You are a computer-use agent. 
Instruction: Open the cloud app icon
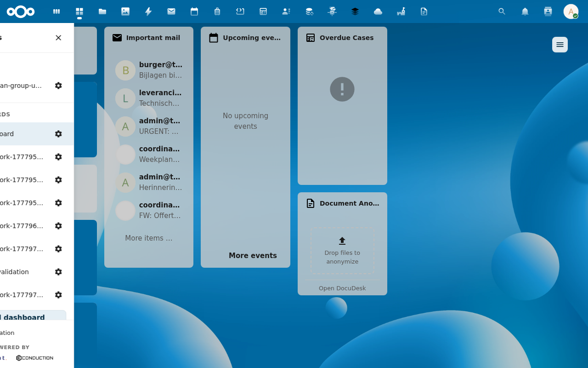pyautogui.click(x=378, y=11)
